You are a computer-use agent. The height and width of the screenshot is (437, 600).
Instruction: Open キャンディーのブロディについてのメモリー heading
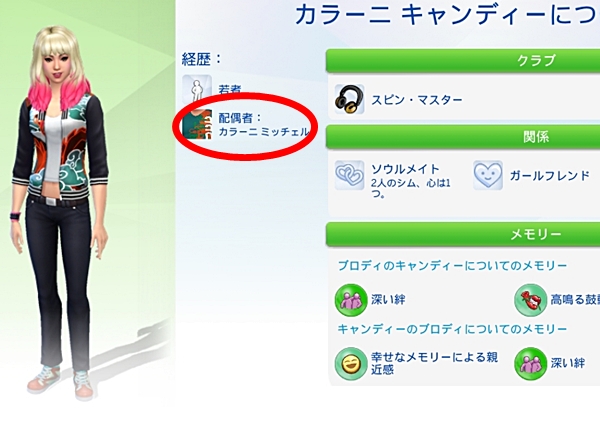pyautogui.click(x=452, y=329)
